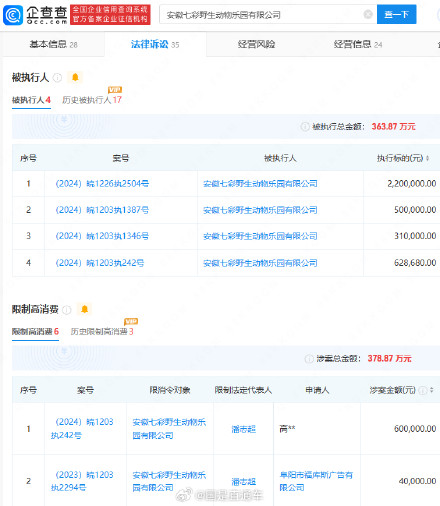Click the info icon beside 被执行人 heading
The height and width of the screenshot is (506, 440).
coord(58,78)
